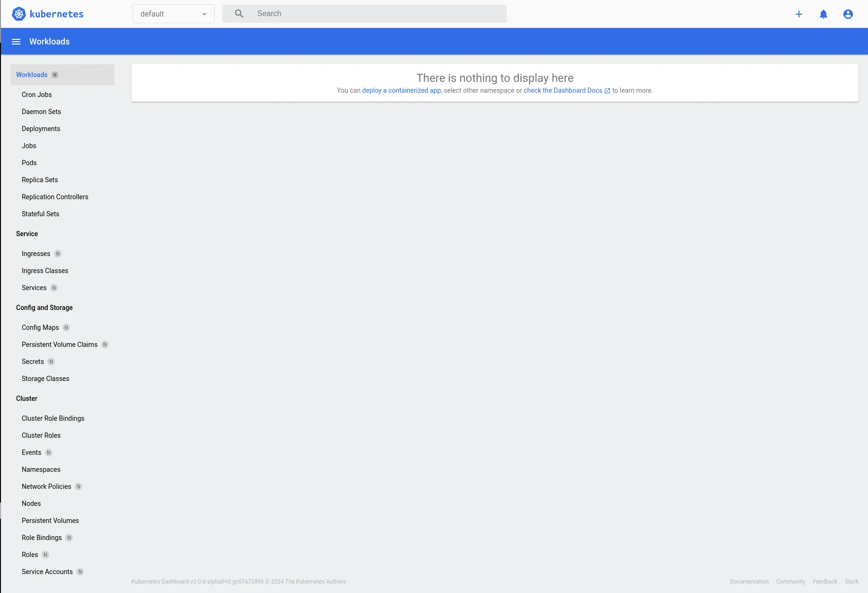
Task: Open Storage Classes
Action: tap(45, 379)
